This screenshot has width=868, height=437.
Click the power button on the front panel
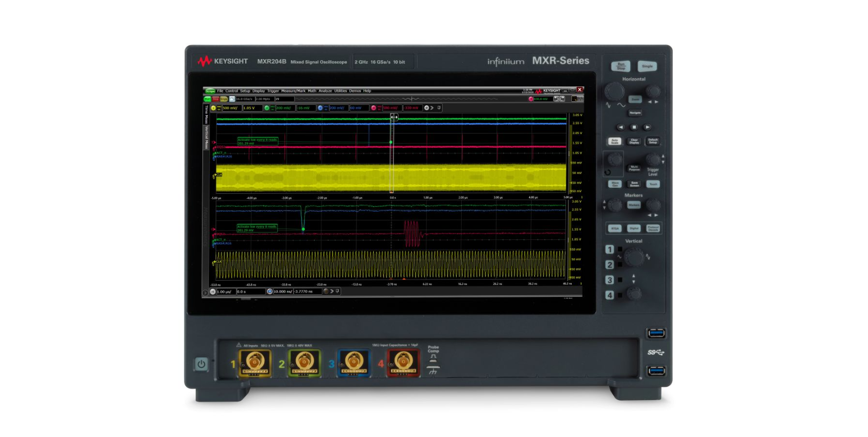201,364
